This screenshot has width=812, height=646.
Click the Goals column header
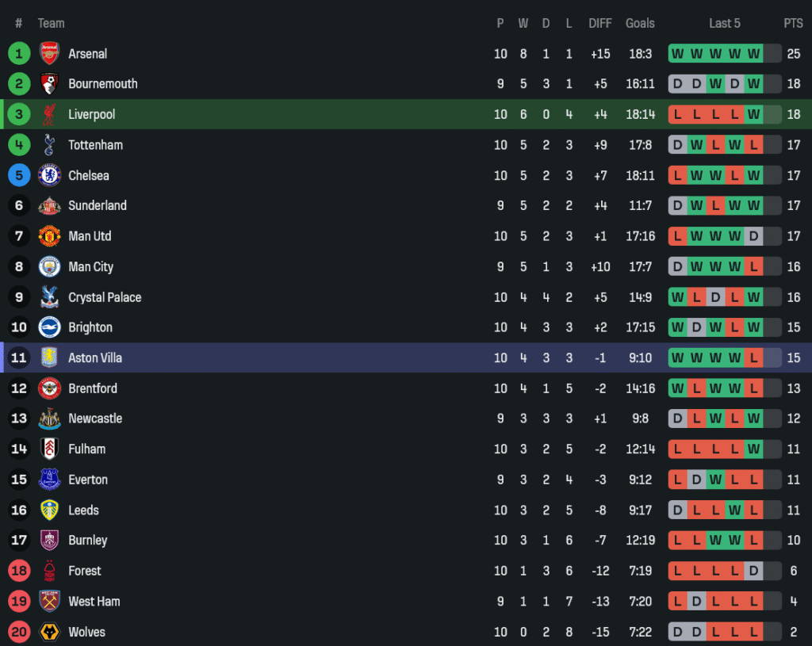pos(640,24)
